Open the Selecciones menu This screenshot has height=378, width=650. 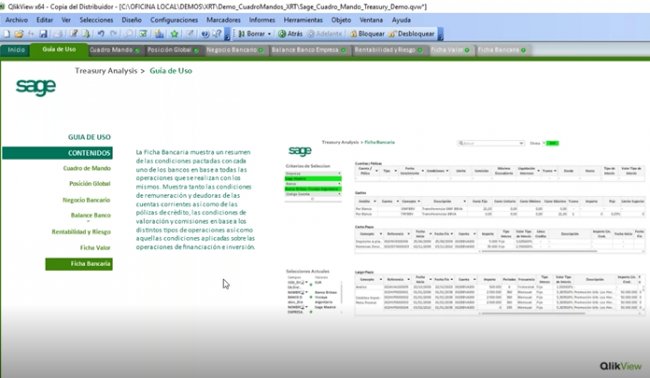[x=96, y=20]
